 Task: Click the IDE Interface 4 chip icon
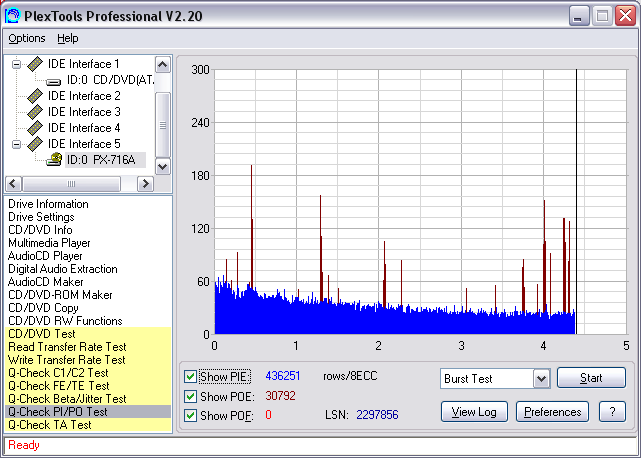[x=35, y=128]
